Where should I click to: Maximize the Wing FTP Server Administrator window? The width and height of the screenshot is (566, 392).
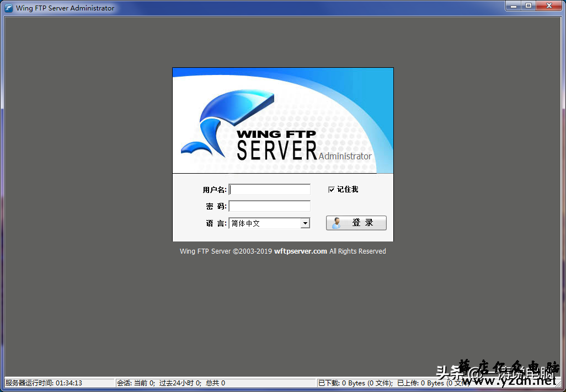pos(528,6)
